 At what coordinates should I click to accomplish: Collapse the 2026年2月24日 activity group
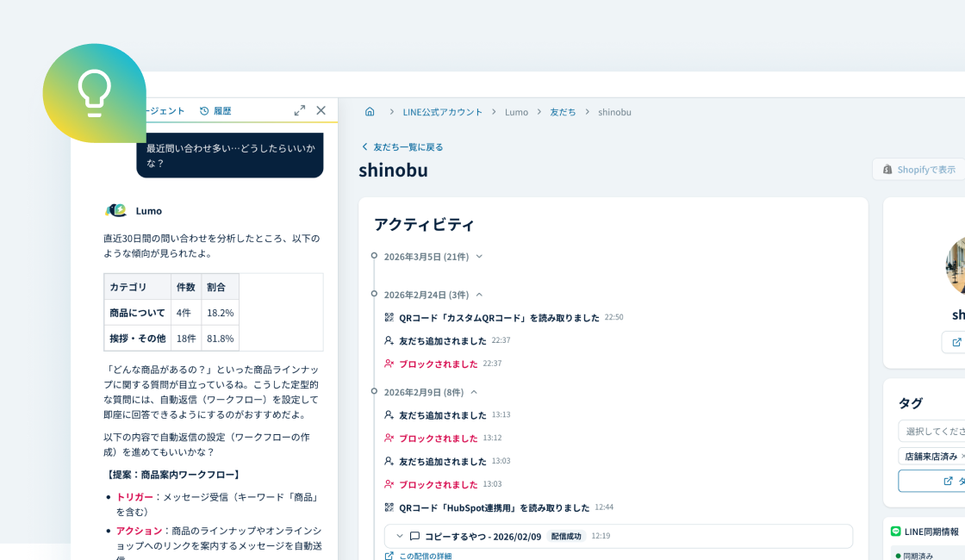[479, 295]
